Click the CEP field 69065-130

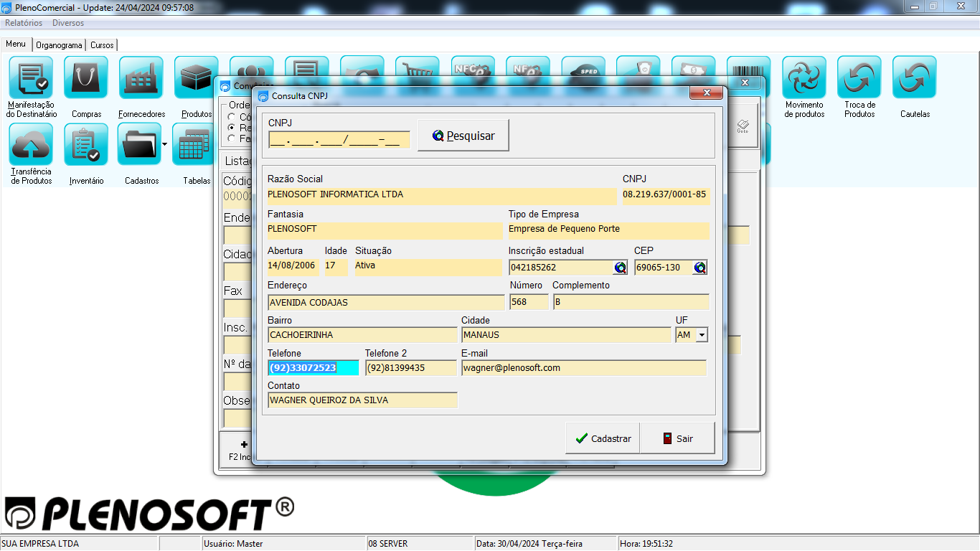[664, 268]
